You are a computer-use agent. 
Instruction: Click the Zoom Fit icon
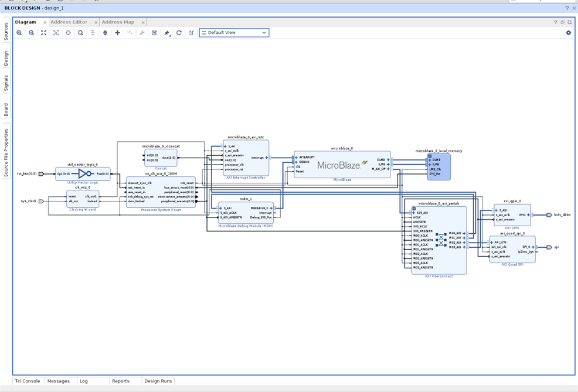(44, 33)
